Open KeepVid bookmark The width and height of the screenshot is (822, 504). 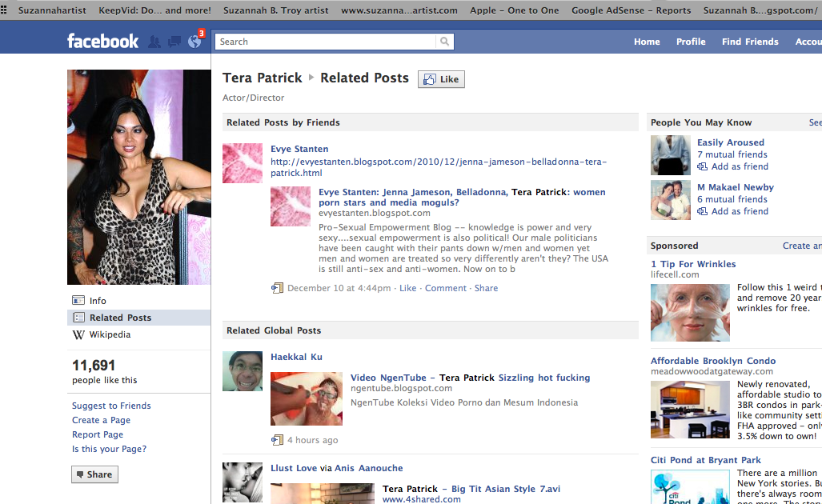(154, 10)
